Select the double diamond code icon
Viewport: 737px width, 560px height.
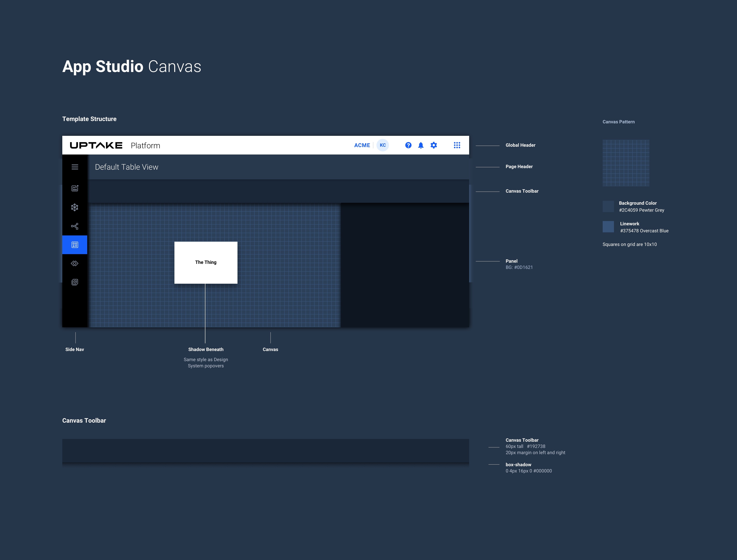click(75, 263)
